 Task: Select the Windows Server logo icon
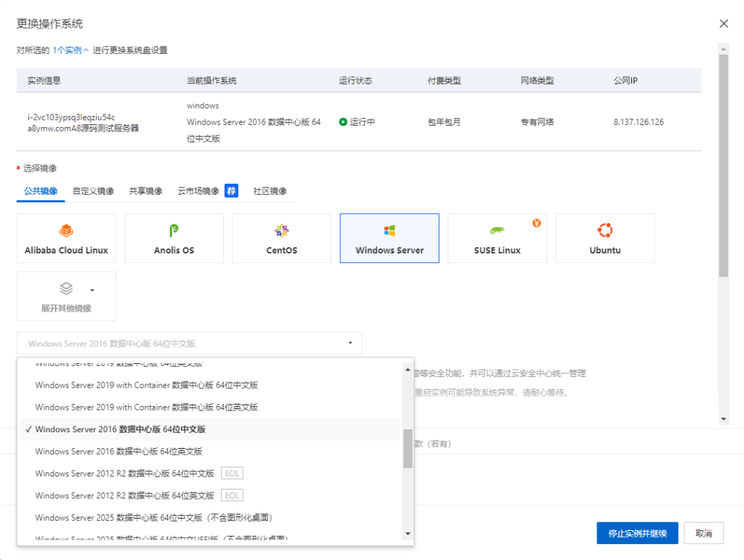389,230
